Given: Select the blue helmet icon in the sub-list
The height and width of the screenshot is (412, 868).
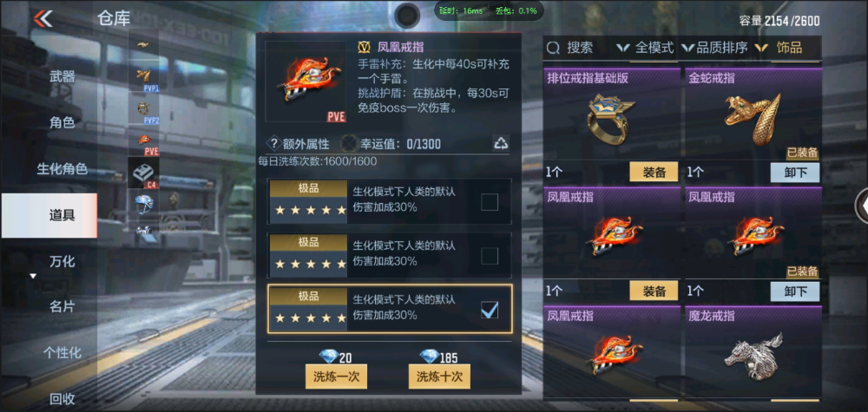Looking at the screenshot, I should [144, 204].
